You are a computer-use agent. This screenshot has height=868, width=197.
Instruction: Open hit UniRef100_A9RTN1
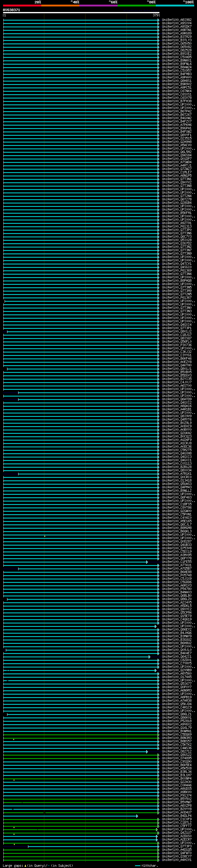[x=176, y=30]
